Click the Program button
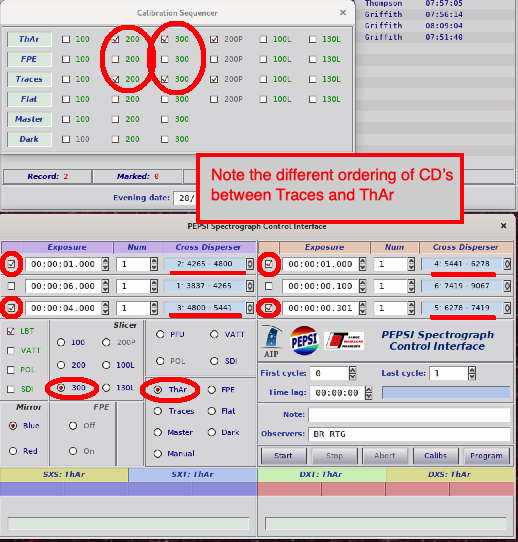This screenshot has width=518, height=542. [x=486, y=456]
